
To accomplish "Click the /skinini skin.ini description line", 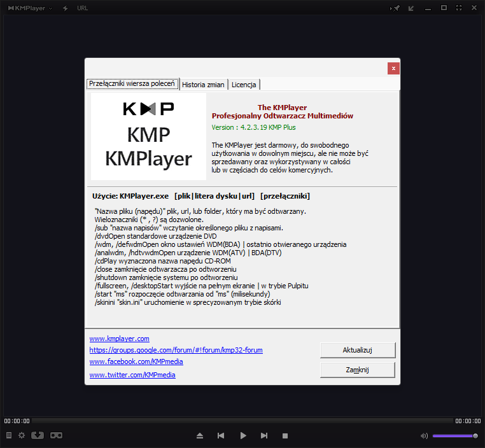I will point(188,302).
